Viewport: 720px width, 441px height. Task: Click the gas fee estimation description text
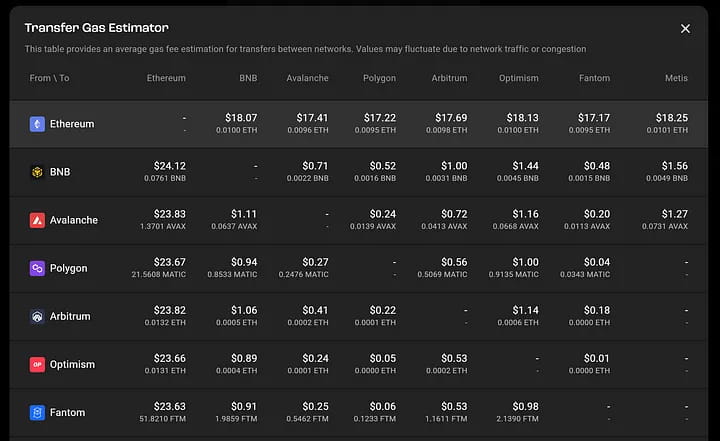(305, 49)
